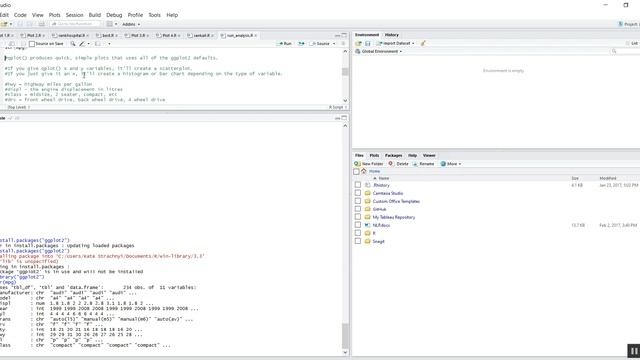Tick the GitHub folder checkbox
The image size is (640, 360).
coord(358,209)
